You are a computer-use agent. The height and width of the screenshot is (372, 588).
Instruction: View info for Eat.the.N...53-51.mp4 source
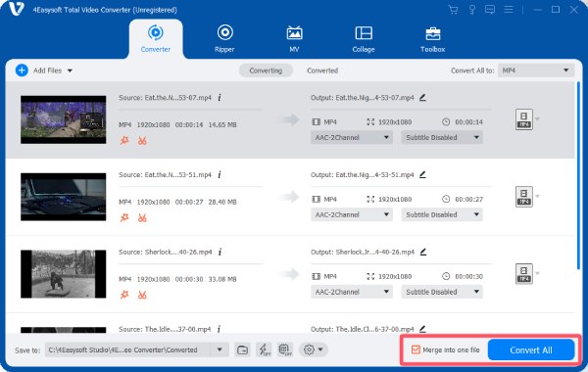point(220,174)
